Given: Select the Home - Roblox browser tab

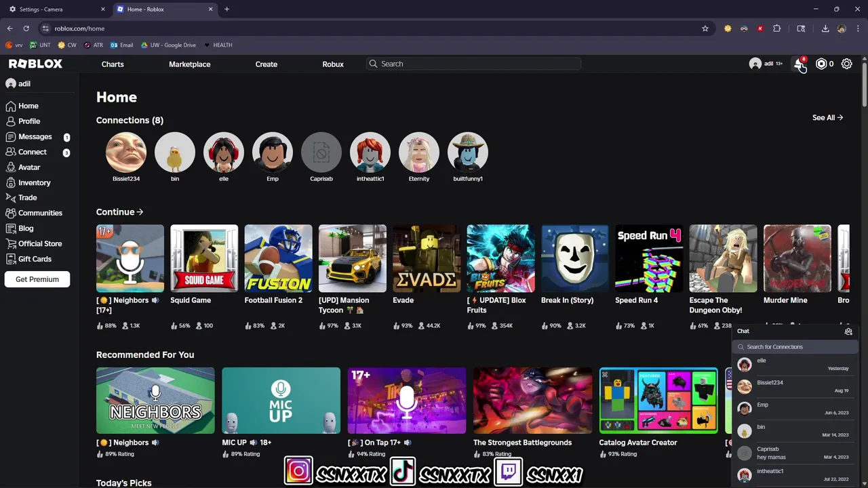Looking at the screenshot, I should coord(164,9).
